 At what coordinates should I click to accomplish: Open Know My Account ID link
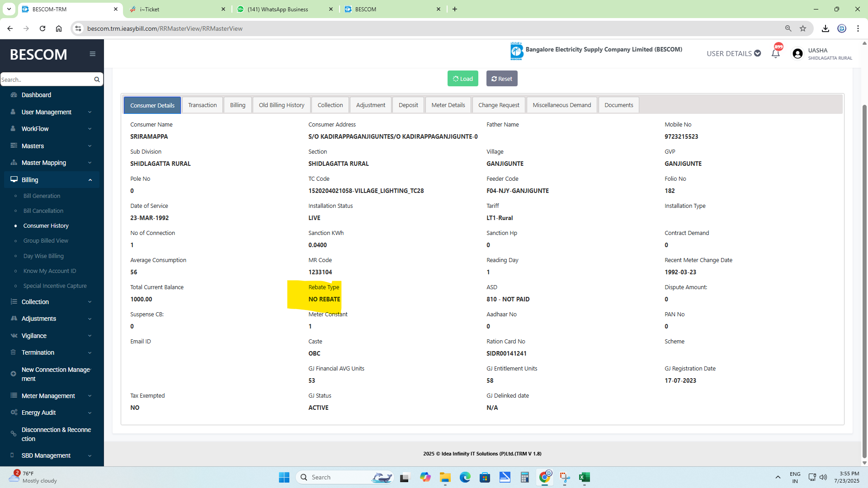click(x=50, y=271)
